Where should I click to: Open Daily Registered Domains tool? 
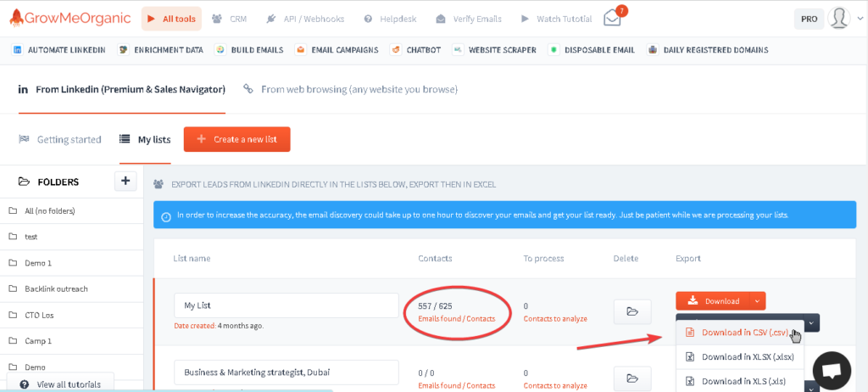click(x=708, y=50)
